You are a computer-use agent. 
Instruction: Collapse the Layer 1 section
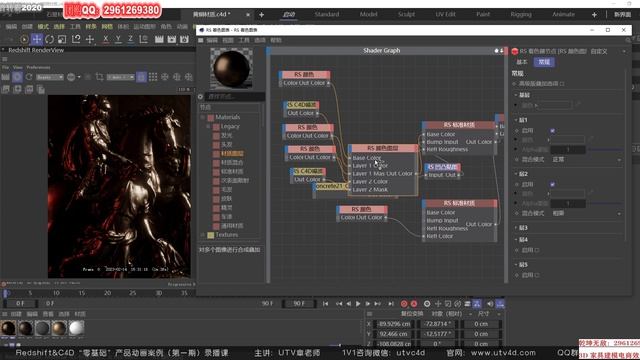pyautogui.click(x=516, y=120)
